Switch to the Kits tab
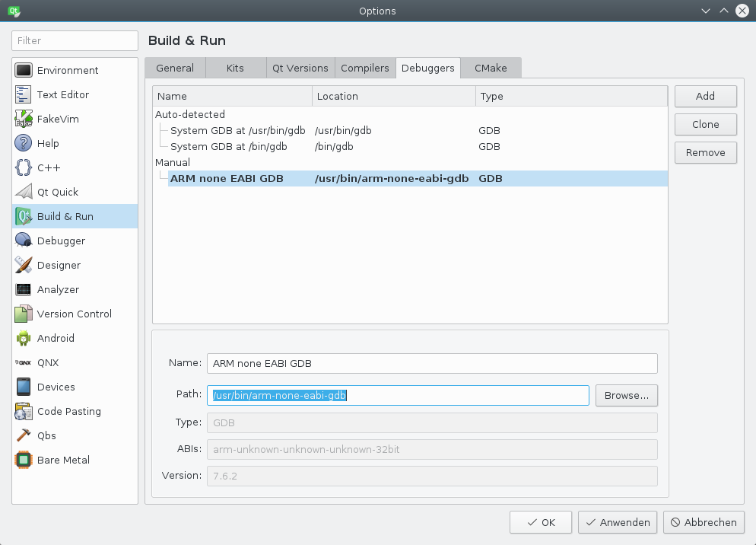The width and height of the screenshot is (756, 545). 235,68
